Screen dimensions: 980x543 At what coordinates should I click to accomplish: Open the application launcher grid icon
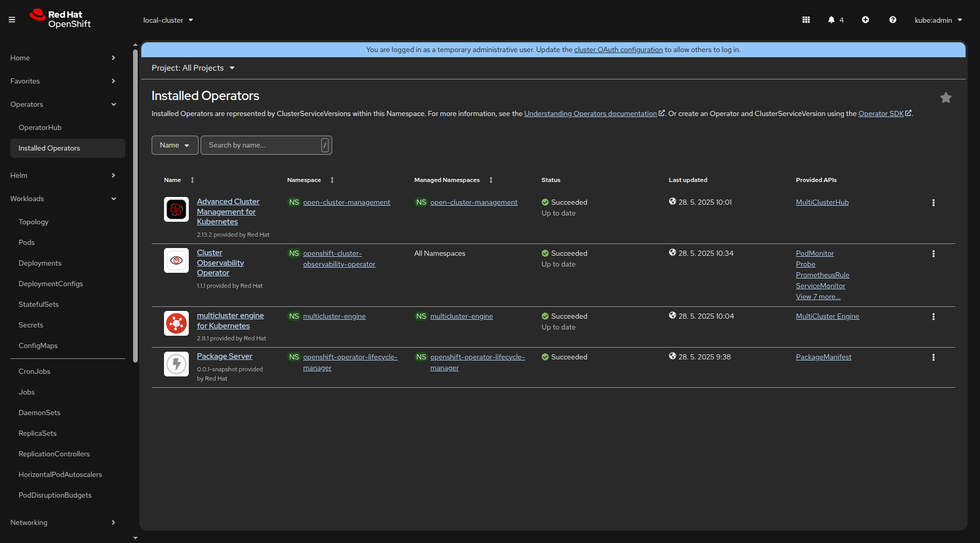click(806, 20)
